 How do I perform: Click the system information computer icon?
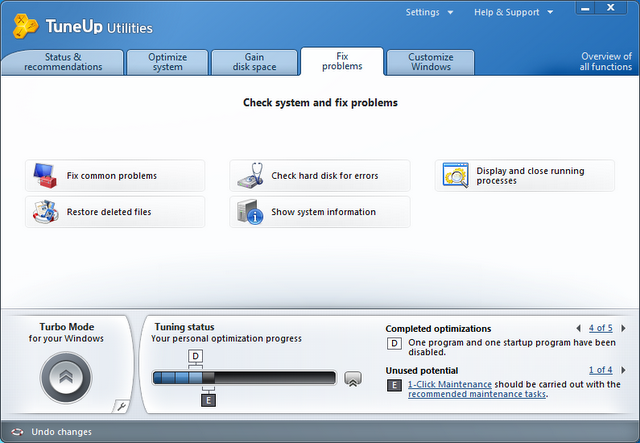coord(250,211)
